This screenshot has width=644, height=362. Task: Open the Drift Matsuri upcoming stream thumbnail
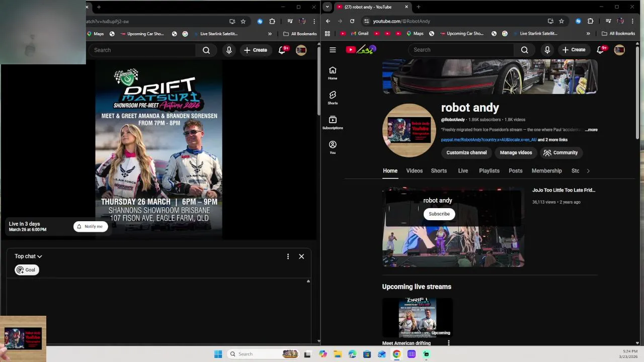click(417, 317)
